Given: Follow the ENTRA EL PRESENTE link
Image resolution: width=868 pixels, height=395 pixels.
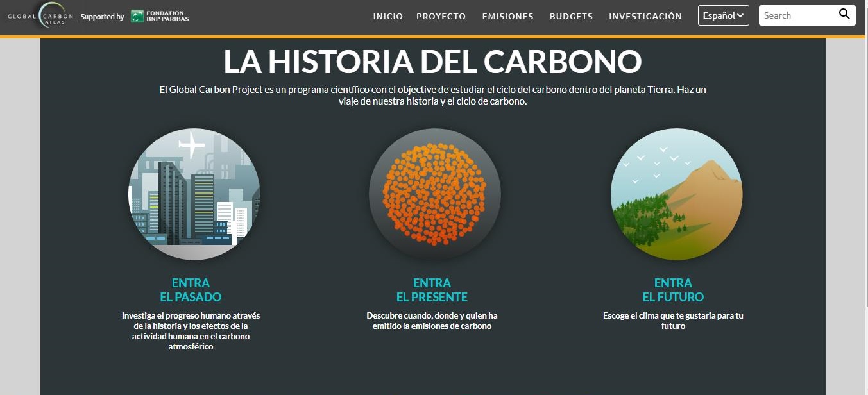Looking at the screenshot, I should (432, 290).
